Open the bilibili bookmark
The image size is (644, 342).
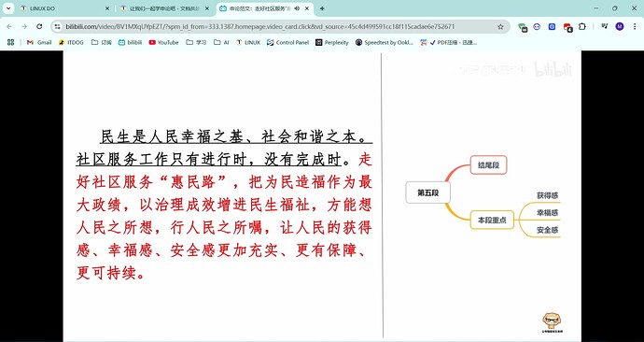coord(130,42)
